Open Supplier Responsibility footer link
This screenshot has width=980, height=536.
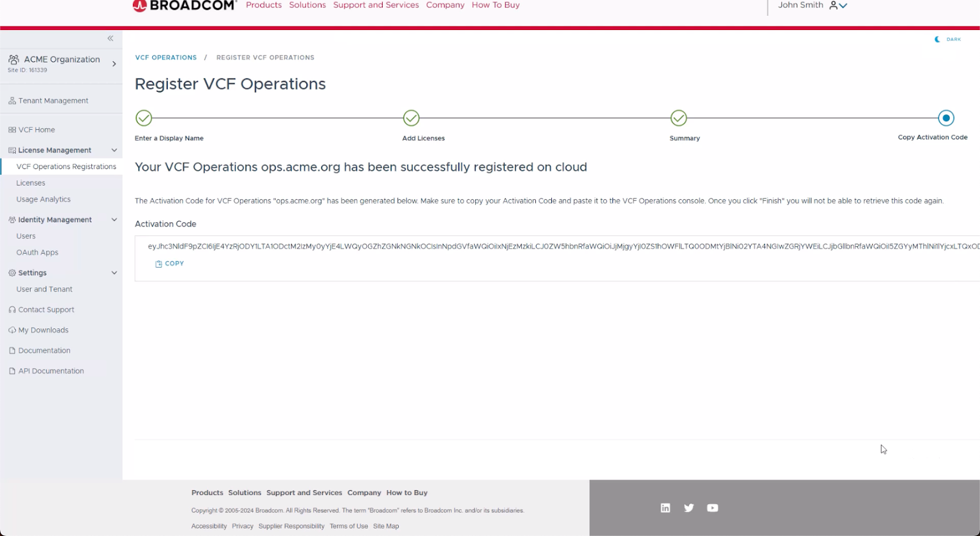[292, 526]
